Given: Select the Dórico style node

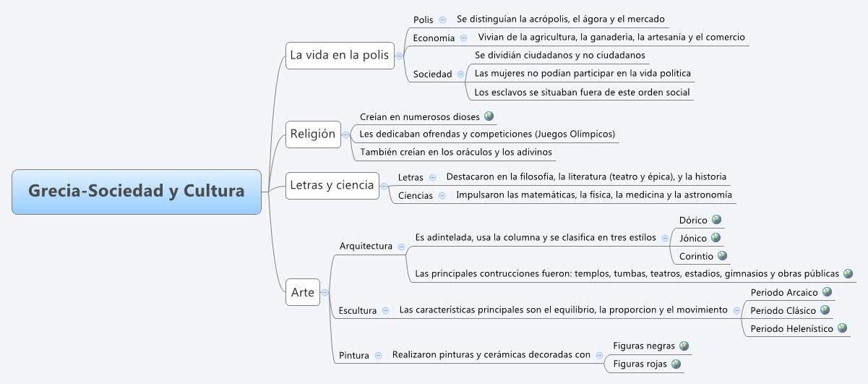Looking at the screenshot, I should click(693, 221).
